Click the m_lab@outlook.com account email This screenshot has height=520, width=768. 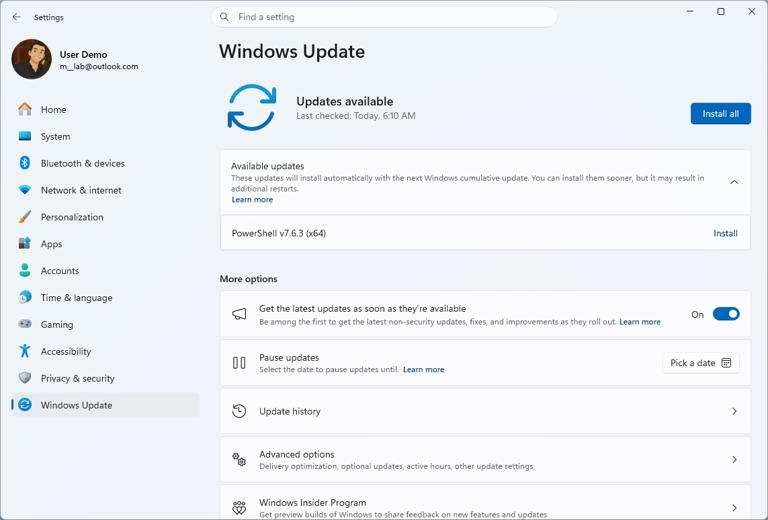[x=99, y=67]
